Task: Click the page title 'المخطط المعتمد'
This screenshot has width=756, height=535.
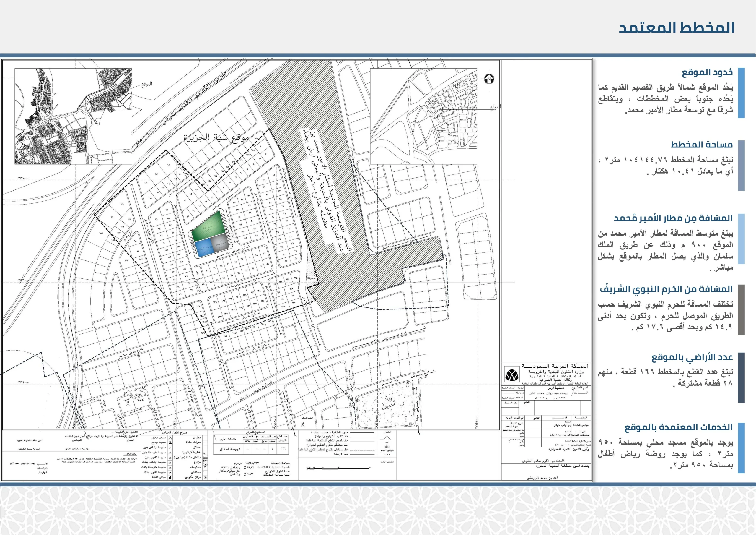Action: point(677,28)
